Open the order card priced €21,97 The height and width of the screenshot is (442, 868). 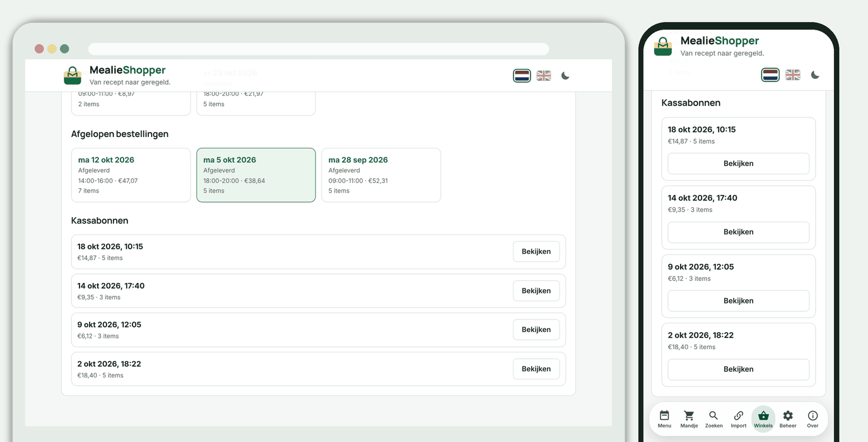click(256, 103)
